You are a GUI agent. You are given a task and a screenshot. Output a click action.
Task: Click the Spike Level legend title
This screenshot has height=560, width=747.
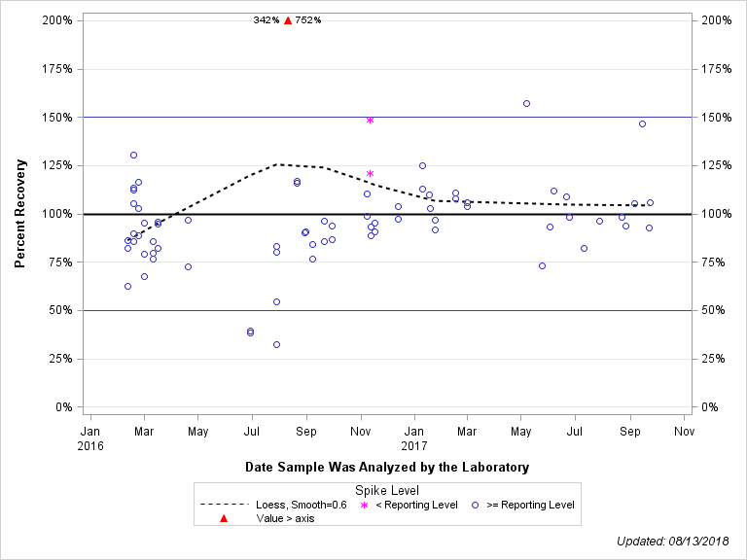(x=387, y=490)
